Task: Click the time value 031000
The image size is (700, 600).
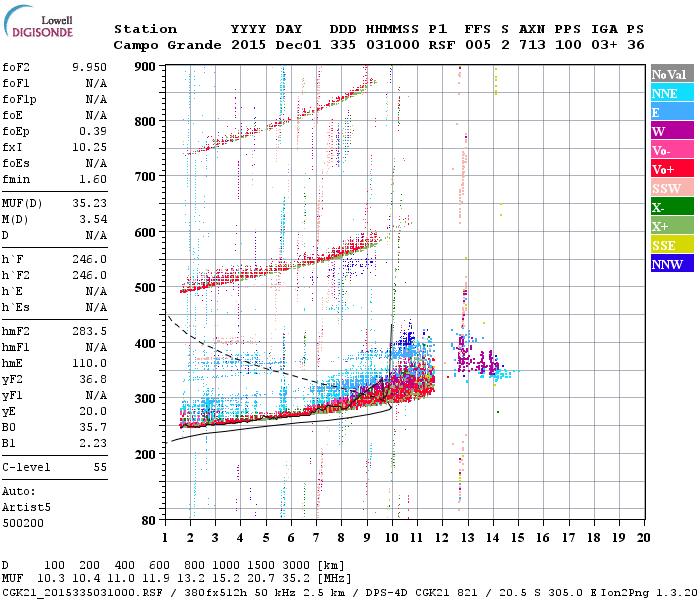Action: coord(393,45)
